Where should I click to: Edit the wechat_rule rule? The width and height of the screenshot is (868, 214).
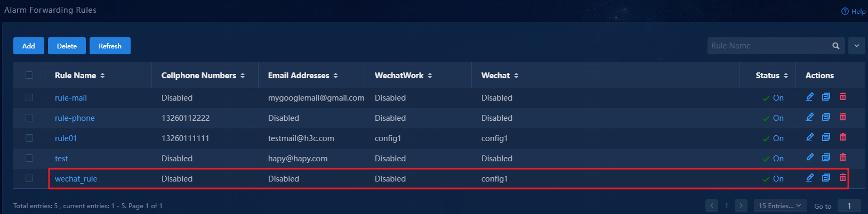point(809,178)
